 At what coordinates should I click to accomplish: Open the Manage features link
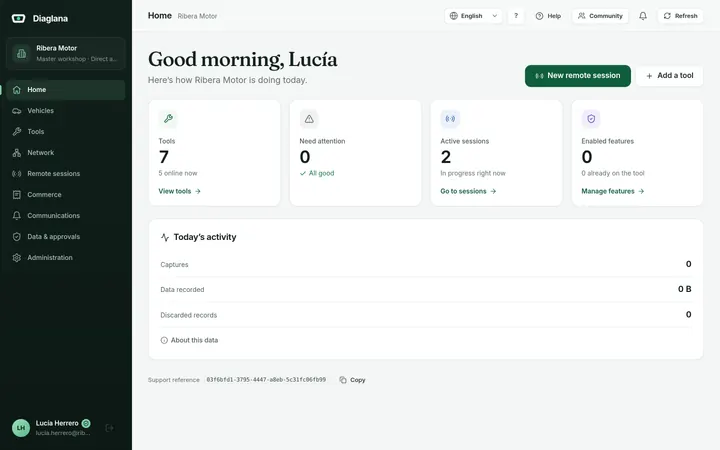[x=613, y=191]
